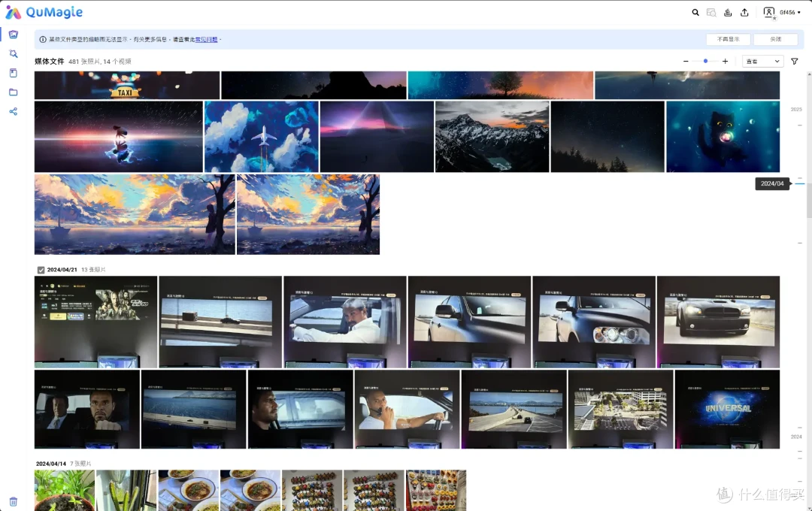
Task: Open the user profile portrait icon
Action: 769,13
